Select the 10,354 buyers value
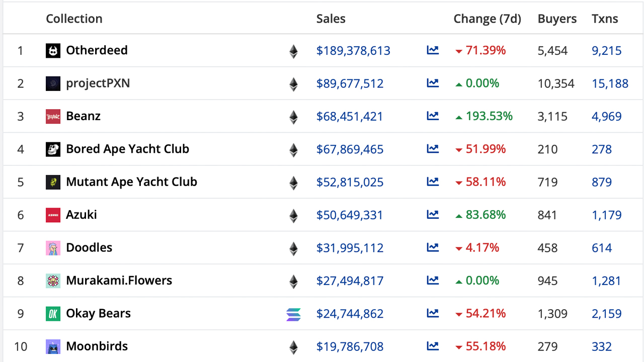This screenshot has width=644, height=362. coord(556,83)
